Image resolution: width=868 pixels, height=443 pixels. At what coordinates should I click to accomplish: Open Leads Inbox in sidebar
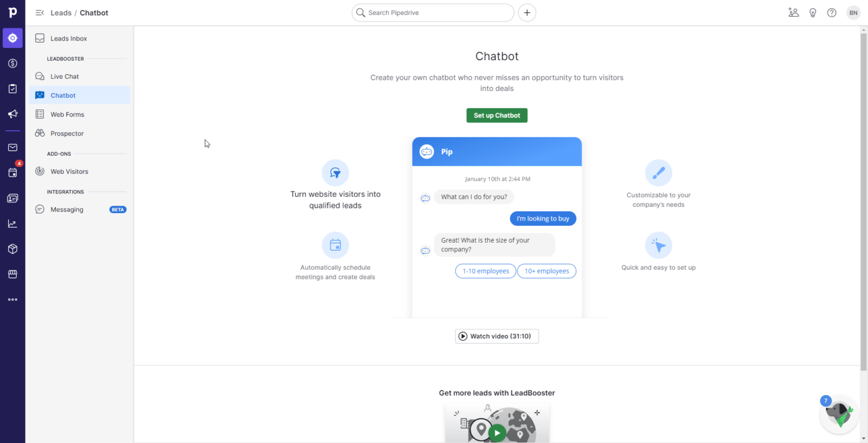coord(79,38)
